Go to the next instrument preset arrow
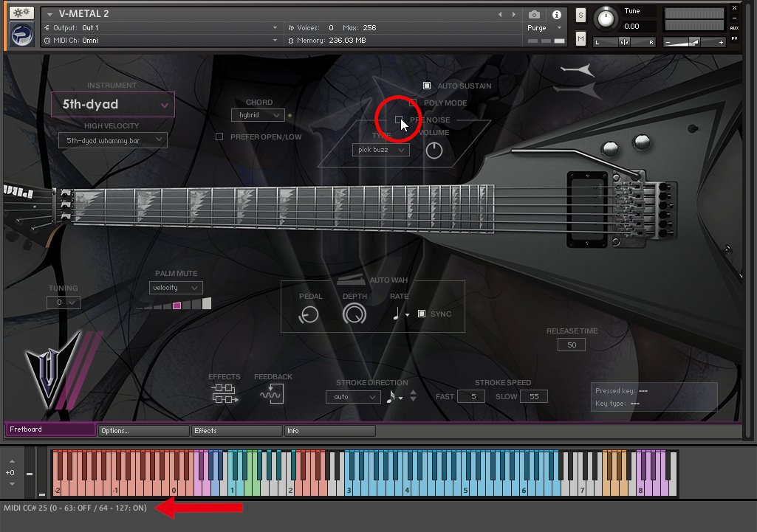 514,15
